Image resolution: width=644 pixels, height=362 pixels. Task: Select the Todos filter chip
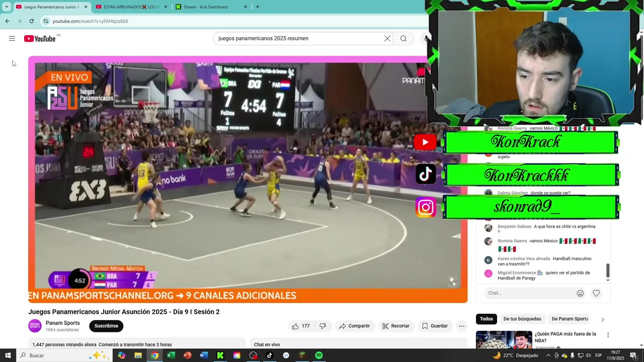click(x=487, y=319)
